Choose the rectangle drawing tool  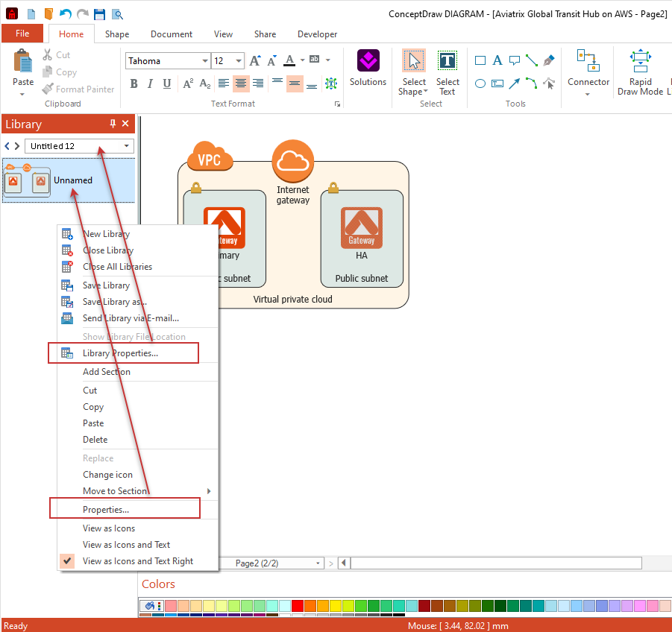point(480,60)
